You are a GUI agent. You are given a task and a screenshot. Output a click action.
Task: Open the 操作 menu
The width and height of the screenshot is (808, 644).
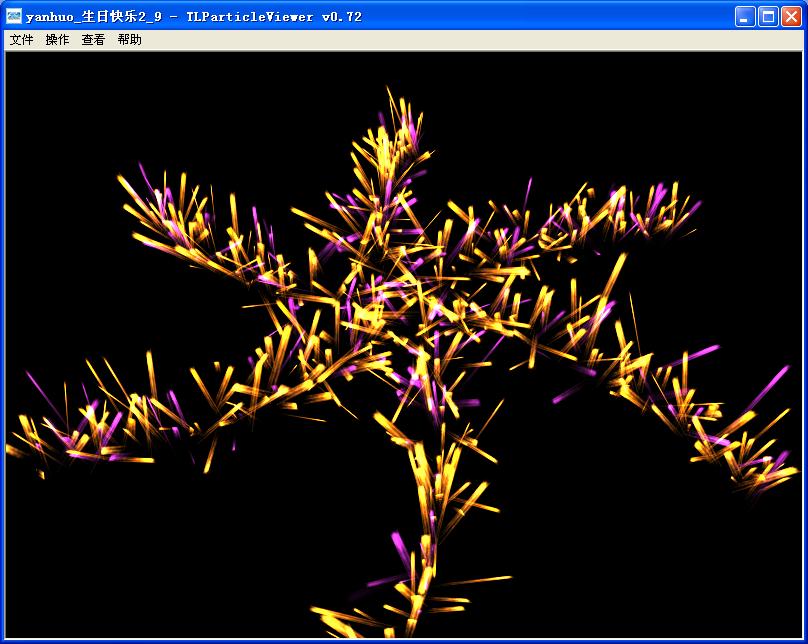[57, 40]
